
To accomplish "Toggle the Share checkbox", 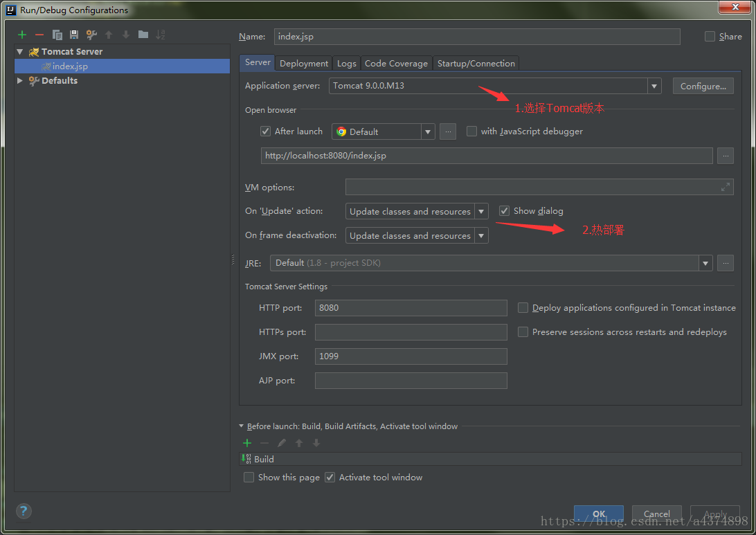I will (x=710, y=36).
